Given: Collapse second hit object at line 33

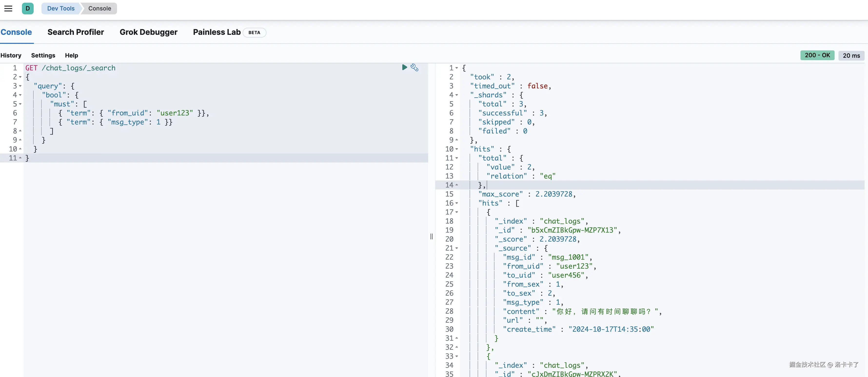Looking at the screenshot, I should tap(457, 356).
